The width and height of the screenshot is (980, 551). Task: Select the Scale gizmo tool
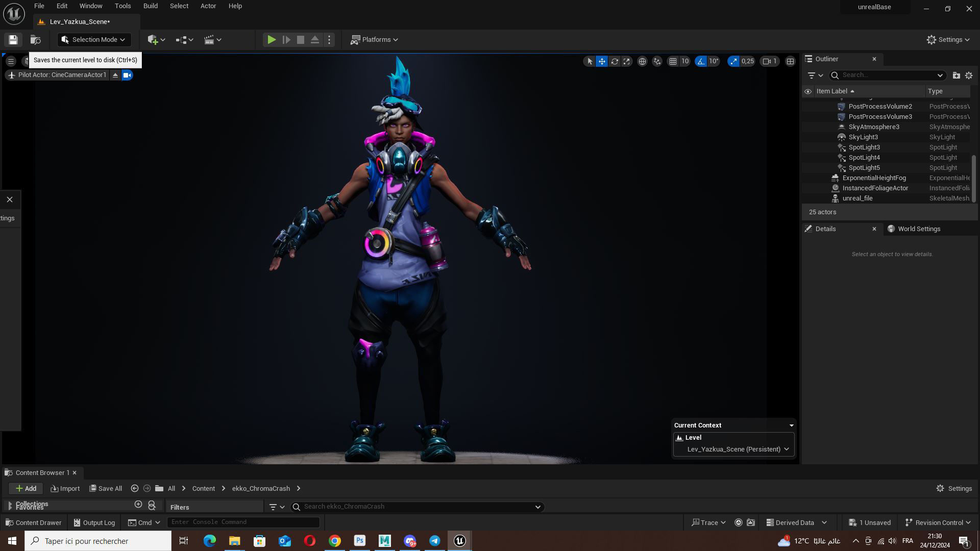pos(627,61)
